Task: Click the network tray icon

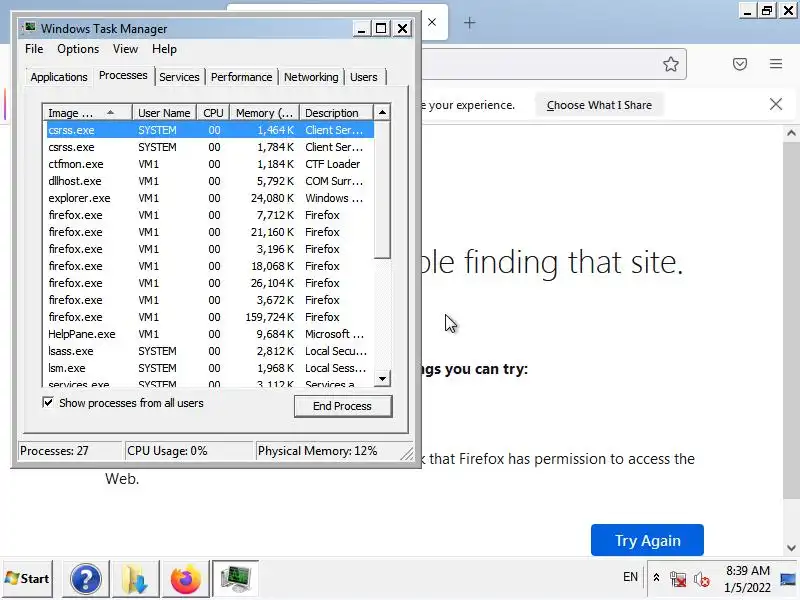Action: tap(678, 579)
